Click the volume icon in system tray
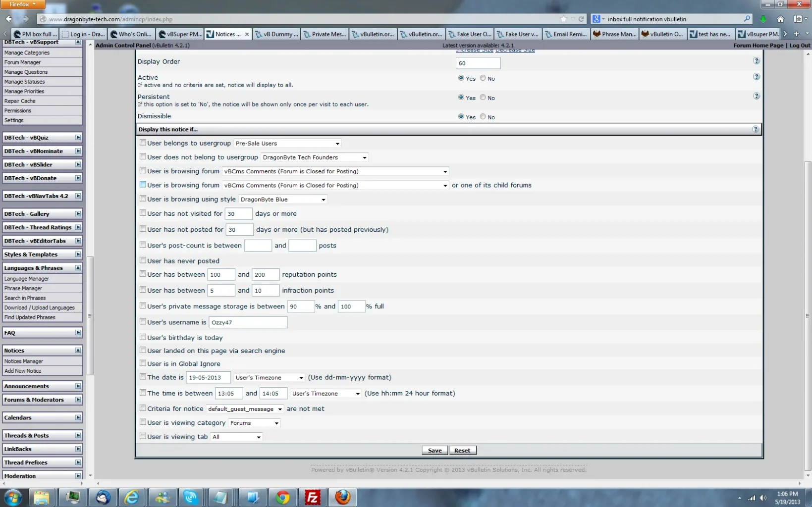The height and width of the screenshot is (507, 812). [x=763, y=498]
